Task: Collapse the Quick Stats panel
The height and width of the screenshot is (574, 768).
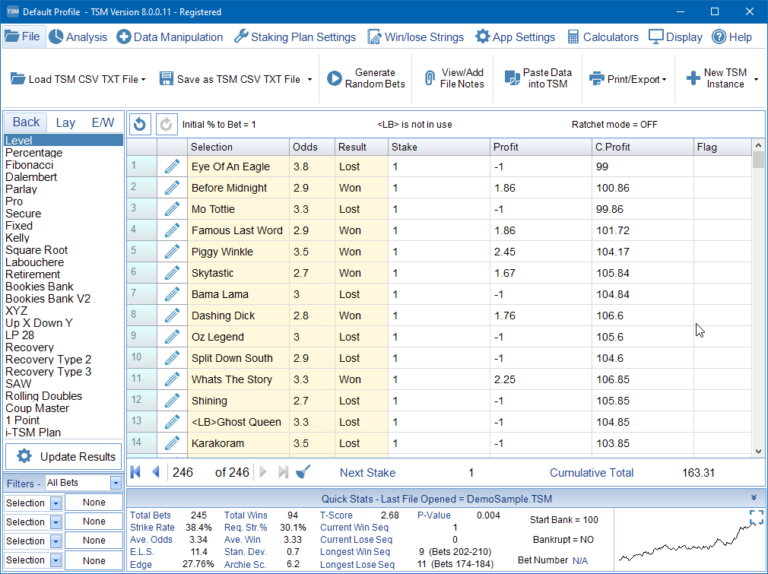Action: [x=754, y=497]
